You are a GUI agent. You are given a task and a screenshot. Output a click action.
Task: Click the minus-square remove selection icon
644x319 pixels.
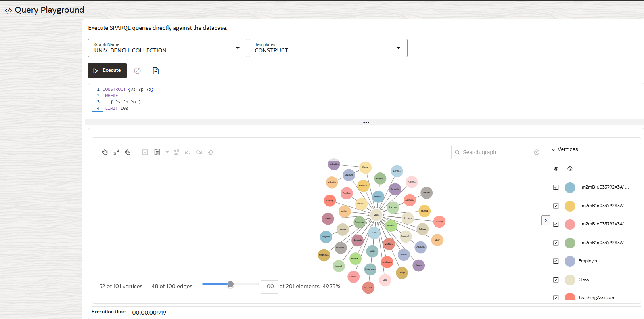[145, 152]
